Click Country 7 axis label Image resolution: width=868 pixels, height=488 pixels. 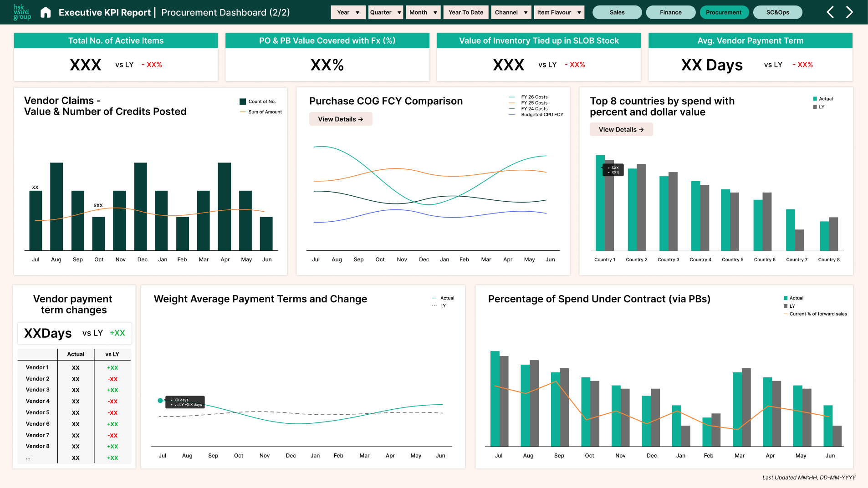tap(797, 259)
